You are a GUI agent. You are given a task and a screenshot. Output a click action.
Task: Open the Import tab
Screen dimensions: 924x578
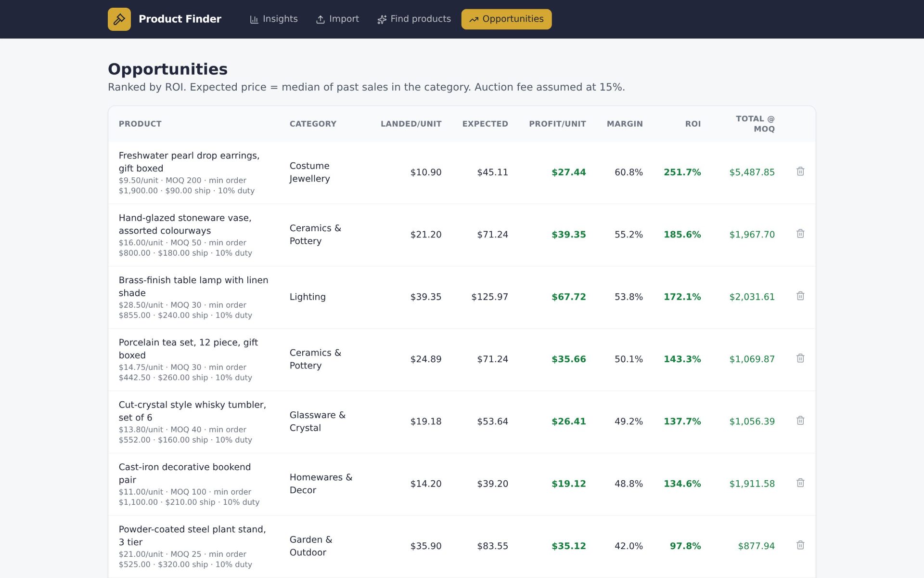tap(337, 19)
